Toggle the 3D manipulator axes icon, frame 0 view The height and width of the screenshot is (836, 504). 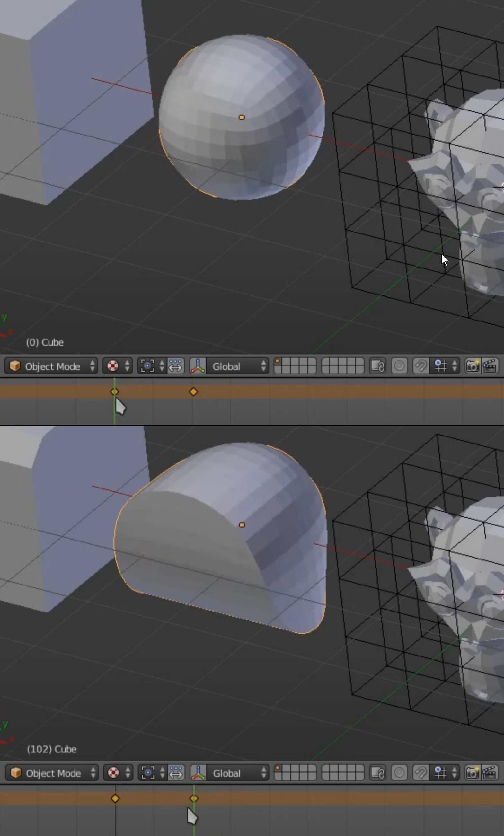[198, 366]
